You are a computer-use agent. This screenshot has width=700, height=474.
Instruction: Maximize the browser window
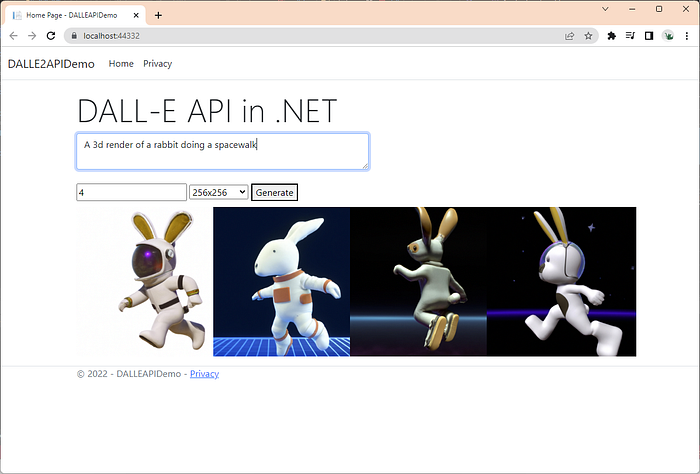[x=659, y=9]
